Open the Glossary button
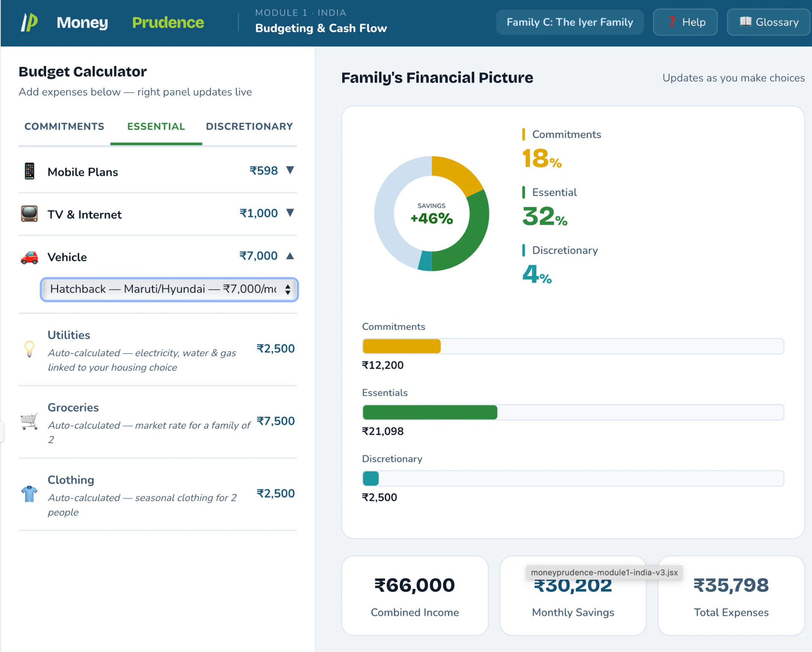812x652 pixels. point(768,22)
